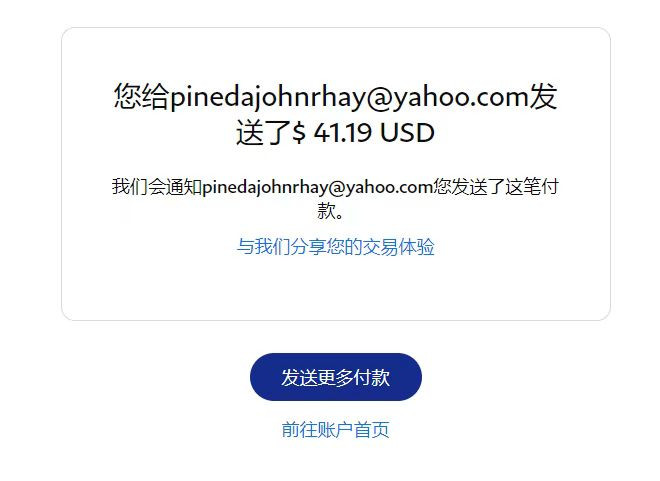Image resolution: width=660 pixels, height=481 pixels.
Task: Open 与我们分享您的交易体验 feedback link
Action: [x=335, y=247]
